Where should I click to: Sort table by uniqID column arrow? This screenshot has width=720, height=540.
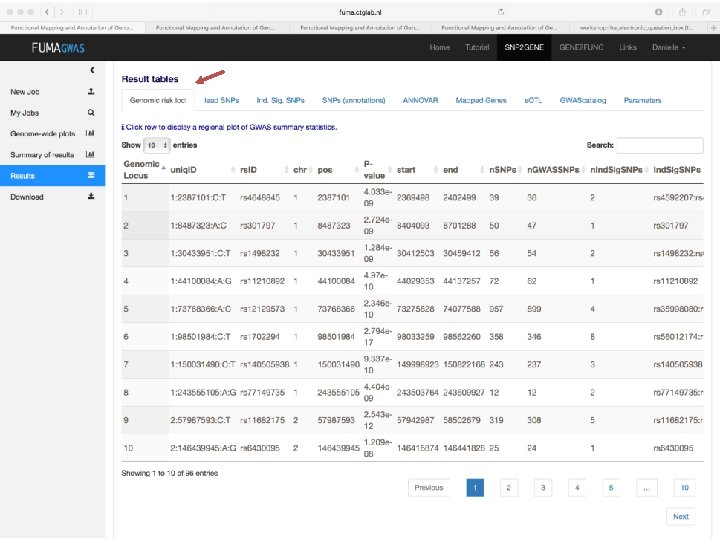pos(233,170)
